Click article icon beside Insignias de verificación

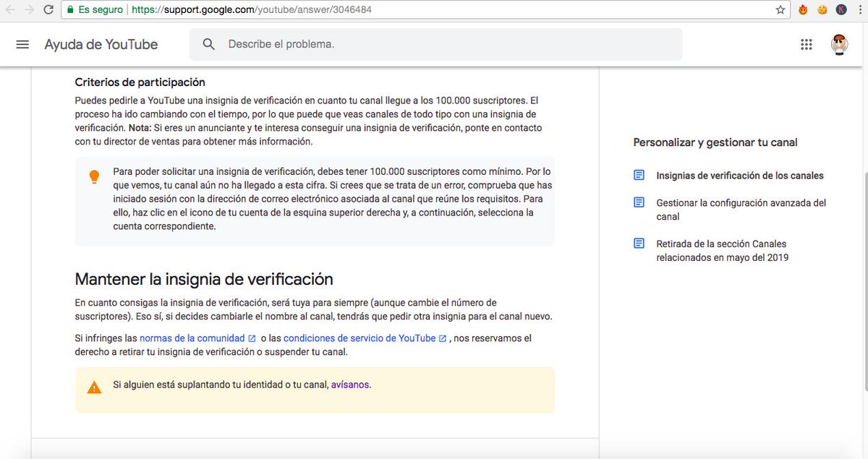pyautogui.click(x=639, y=175)
